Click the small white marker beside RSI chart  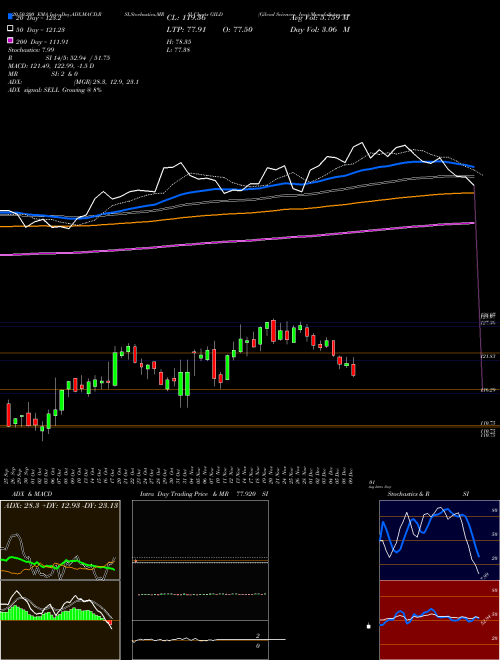click(x=369, y=626)
